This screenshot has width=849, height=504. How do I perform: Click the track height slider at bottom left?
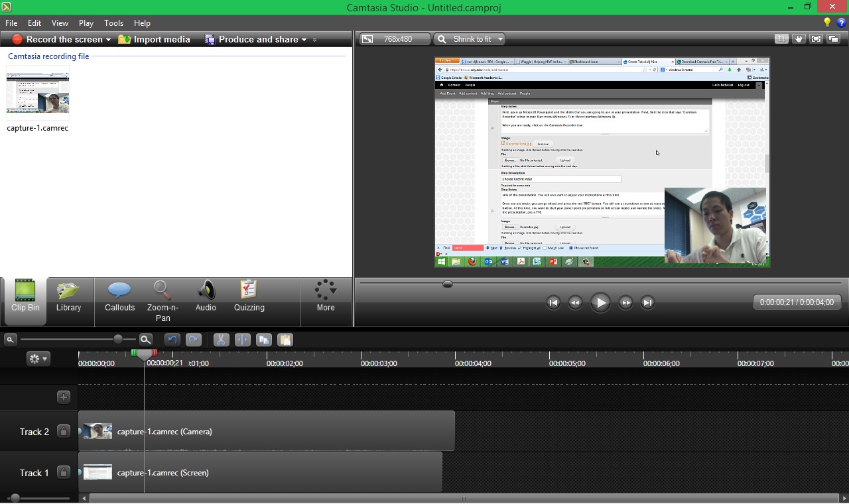click(15, 498)
